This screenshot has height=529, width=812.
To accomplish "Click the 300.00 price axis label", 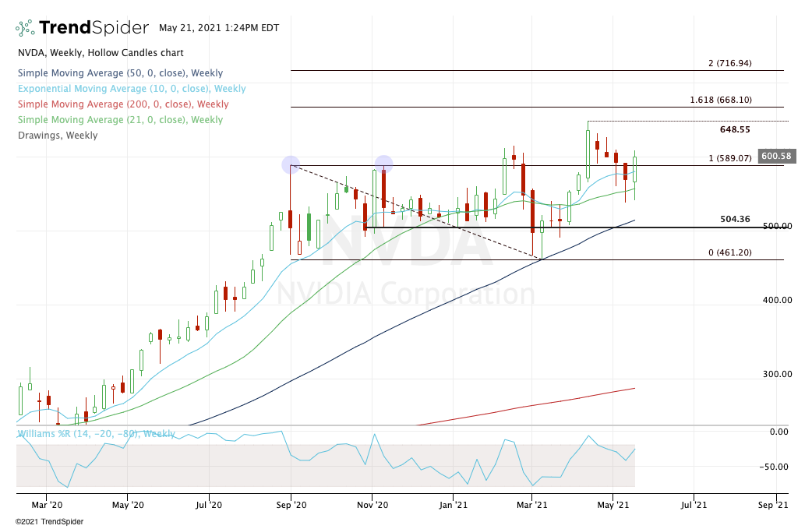I will click(777, 374).
